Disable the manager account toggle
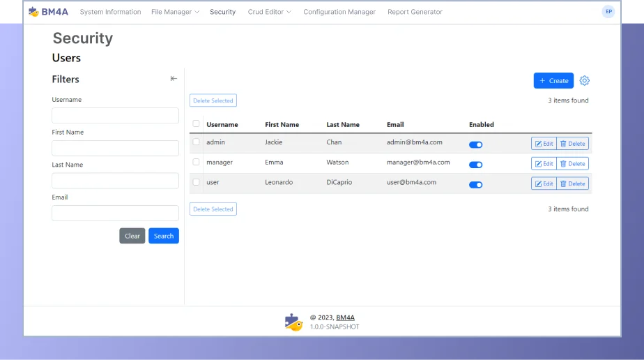The width and height of the screenshot is (644, 360). tap(475, 165)
